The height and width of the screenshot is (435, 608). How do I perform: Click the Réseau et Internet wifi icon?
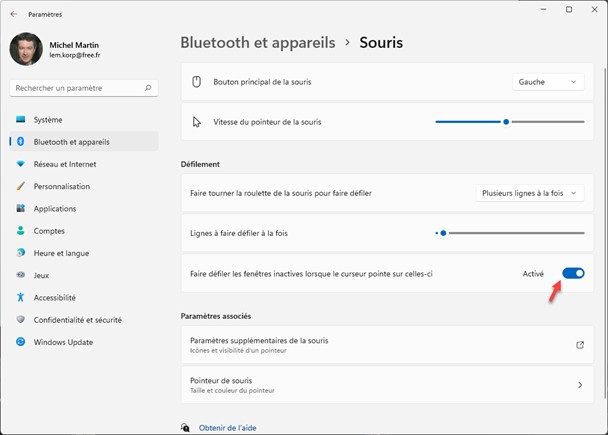pos(20,164)
